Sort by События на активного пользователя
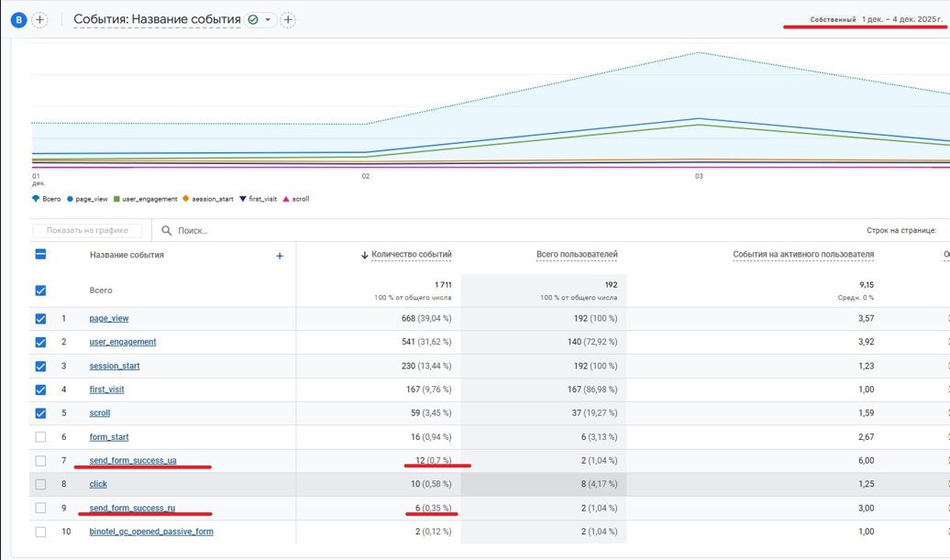Image resolution: width=950 pixels, height=560 pixels. point(803,254)
